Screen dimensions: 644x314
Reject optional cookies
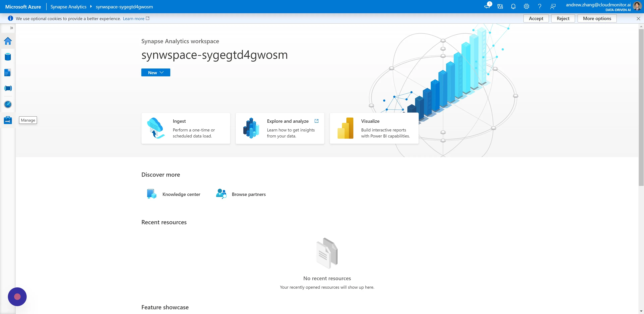(x=563, y=18)
